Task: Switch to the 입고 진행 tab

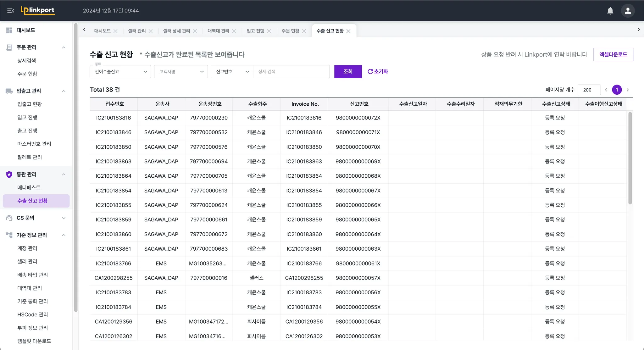Action: coord(255,31)
